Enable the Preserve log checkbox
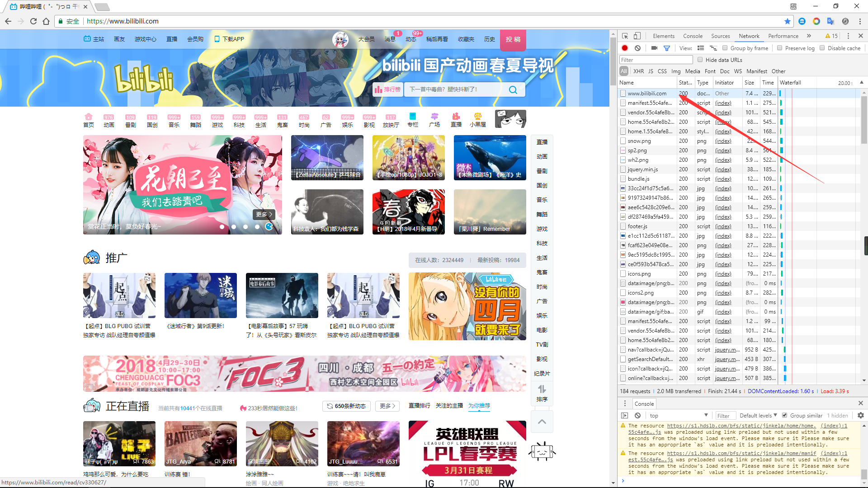 coord(780,48)
